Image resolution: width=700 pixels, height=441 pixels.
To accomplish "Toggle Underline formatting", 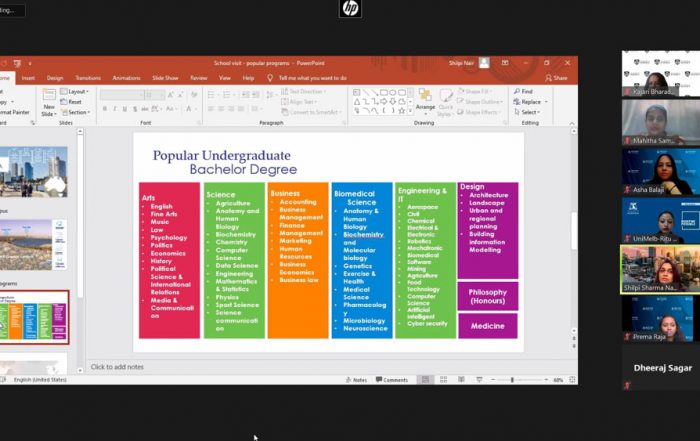I will [x=125, y=109].
